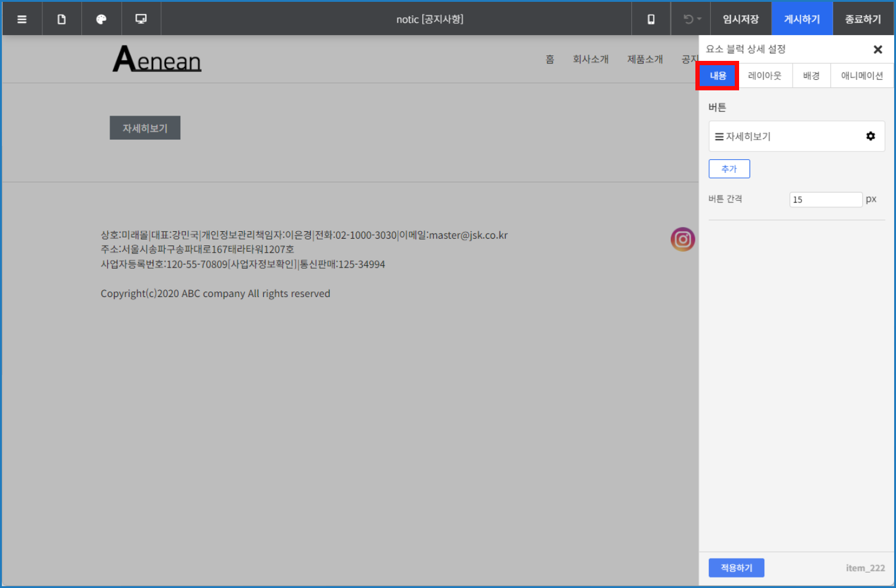The width and height of the screenshot is (896, 588).
Task: Click the Aenean logo in header
Action: (x=157, y=59)
